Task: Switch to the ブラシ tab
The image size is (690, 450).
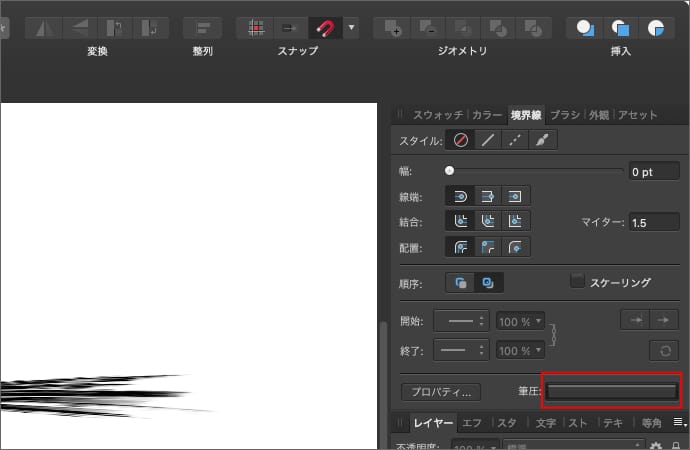Action: pyautogui.click(x=565, y=115)
